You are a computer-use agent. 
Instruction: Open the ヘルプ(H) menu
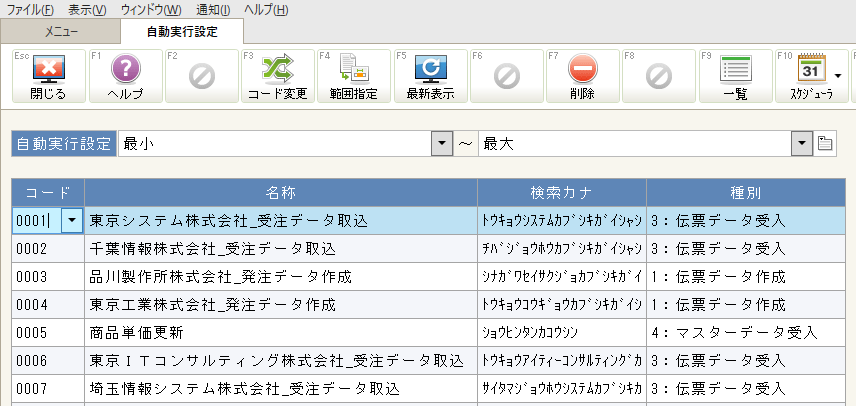pyautogui.click(x=266, y=9)
